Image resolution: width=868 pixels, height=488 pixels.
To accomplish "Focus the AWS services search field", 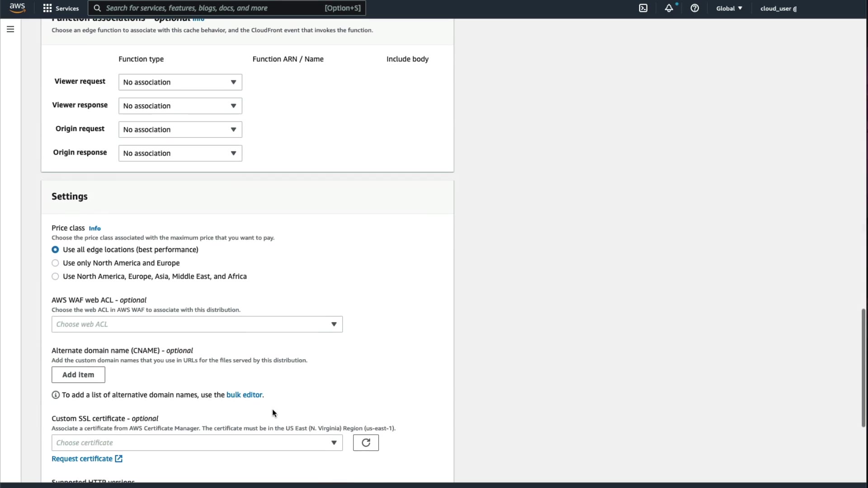I will (212, 8).
